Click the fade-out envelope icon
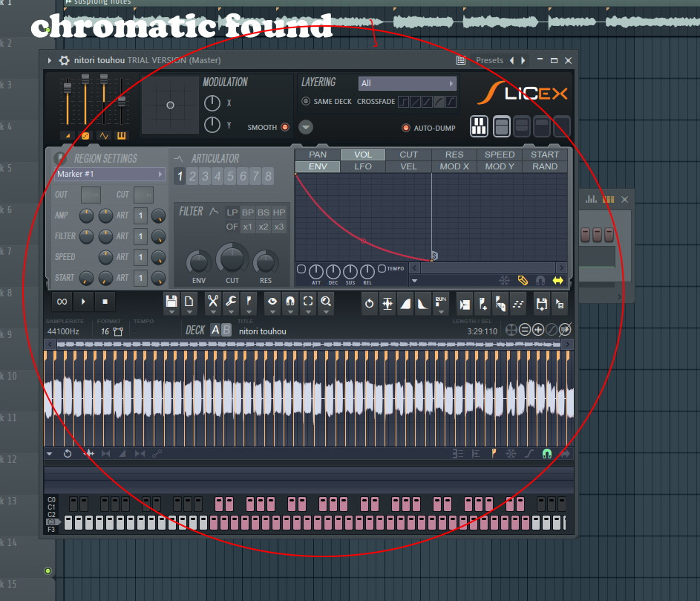 coord(421,302)
